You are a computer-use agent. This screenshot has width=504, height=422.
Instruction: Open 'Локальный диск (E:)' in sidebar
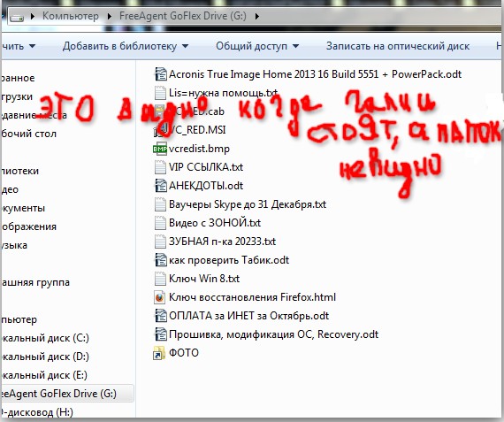(x=44, y=376)
